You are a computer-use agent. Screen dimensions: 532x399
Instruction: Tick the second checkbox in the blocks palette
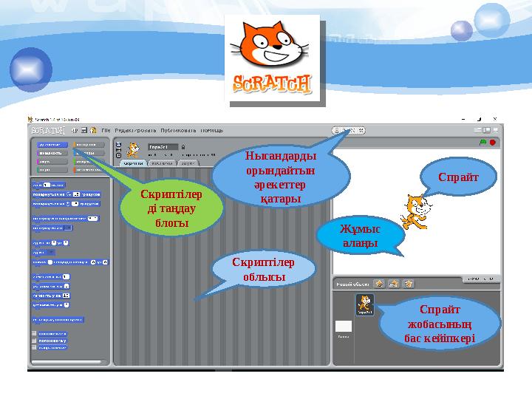click(x=34, y=341)
